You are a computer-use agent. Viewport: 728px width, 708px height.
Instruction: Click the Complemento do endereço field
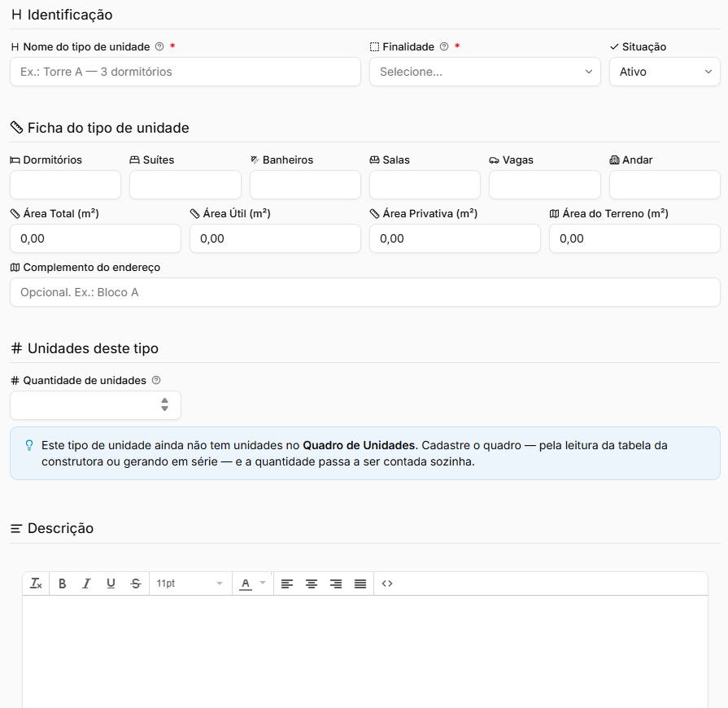point(365,292)
